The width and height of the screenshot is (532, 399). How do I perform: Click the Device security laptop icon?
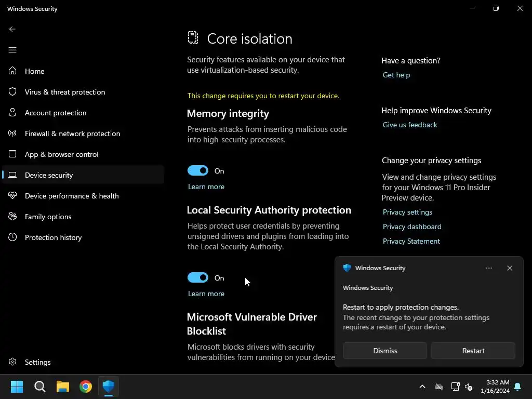12,175
